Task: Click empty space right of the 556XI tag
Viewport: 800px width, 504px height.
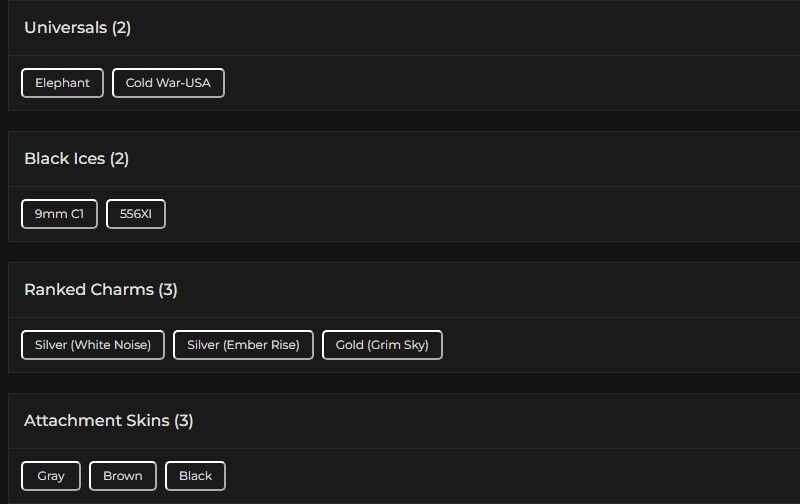Action: coord(480,214)
